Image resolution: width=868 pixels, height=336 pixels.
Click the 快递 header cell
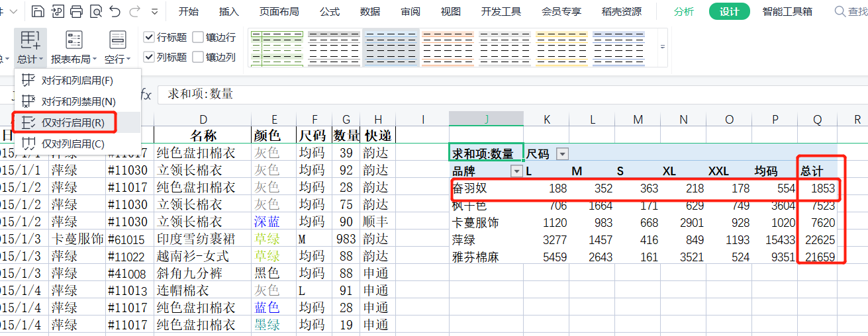[x=377, y=136]
